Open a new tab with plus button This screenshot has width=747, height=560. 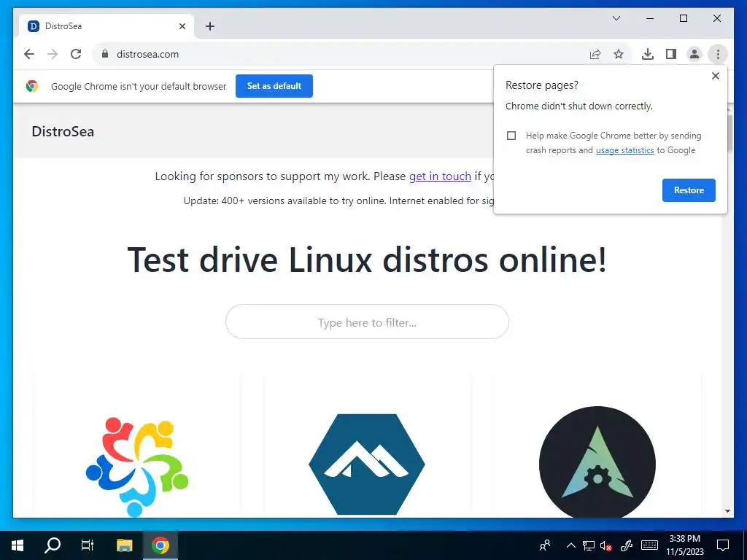(209, 26)
